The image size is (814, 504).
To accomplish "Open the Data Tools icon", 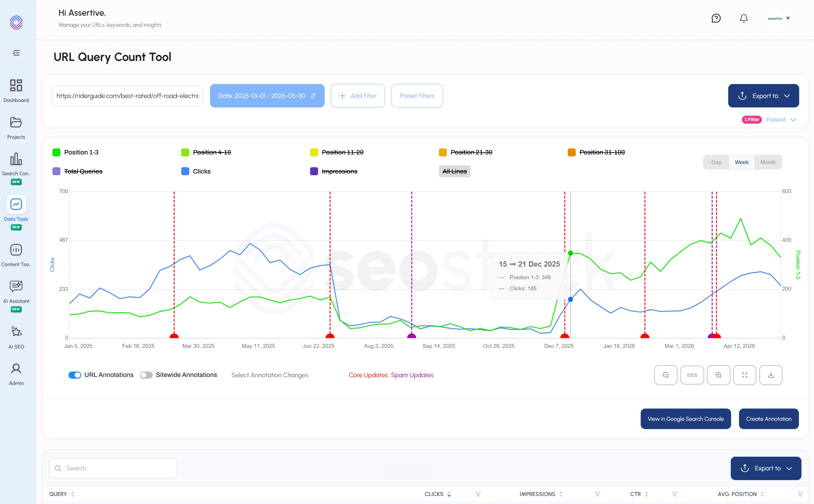I will point(16,204).
